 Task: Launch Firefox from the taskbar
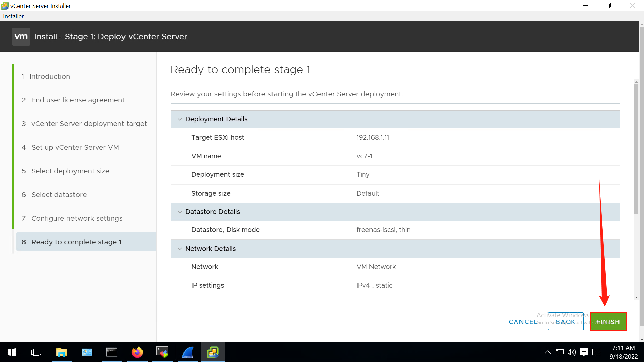tap(137, 352)
